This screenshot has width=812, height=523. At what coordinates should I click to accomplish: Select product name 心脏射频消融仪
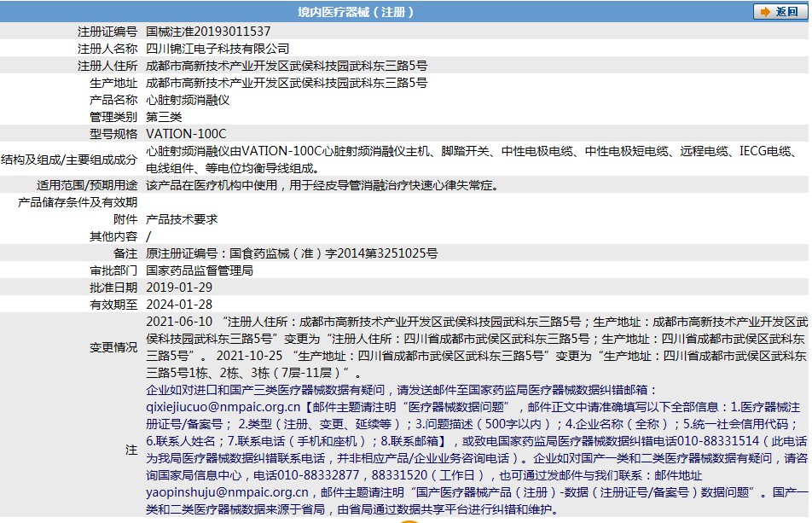coord(188,100)
